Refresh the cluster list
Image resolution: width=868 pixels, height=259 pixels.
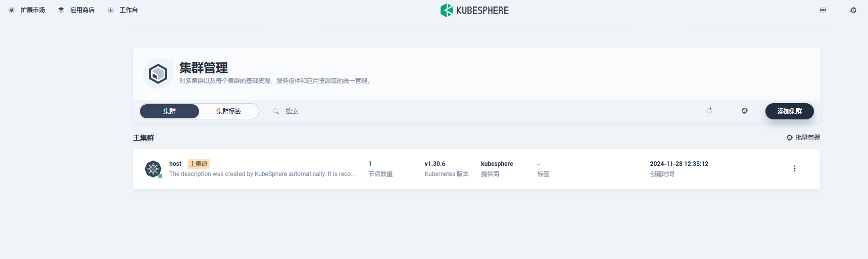[709, 111]
